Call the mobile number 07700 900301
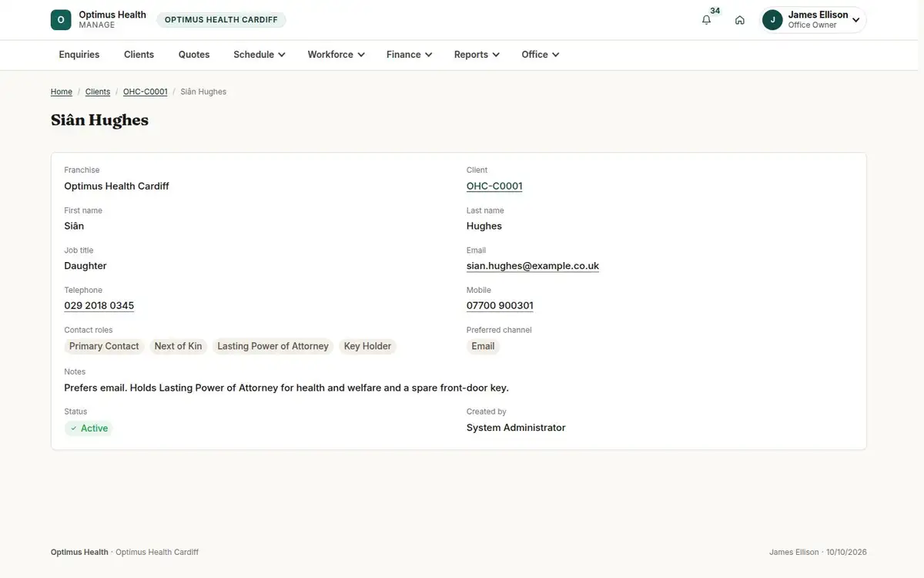This screenshot has width=924, height=578. pyautogui.click(x=500, y=306)
